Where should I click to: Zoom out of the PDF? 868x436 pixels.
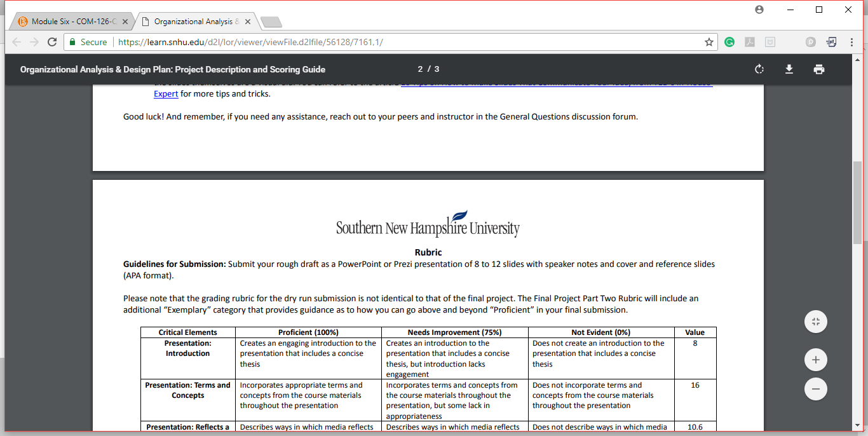click(x=816, y=389)
